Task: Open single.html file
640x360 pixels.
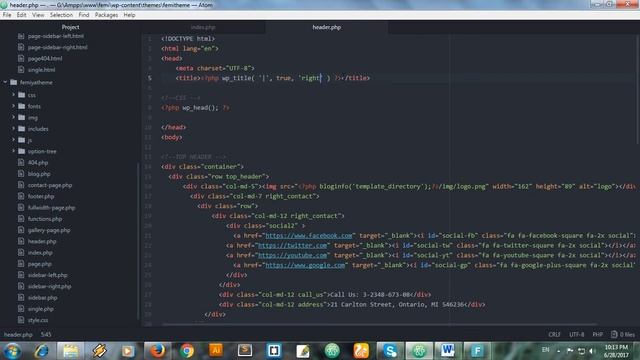Action: pos(41,70)
